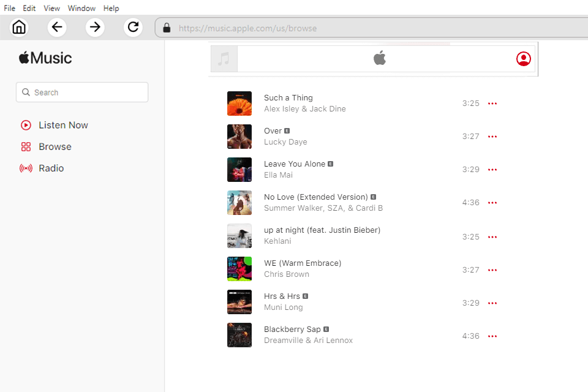Viewport: 588px width, 392px height.
Task: Open the Window menu
Action: click(81, 8)
